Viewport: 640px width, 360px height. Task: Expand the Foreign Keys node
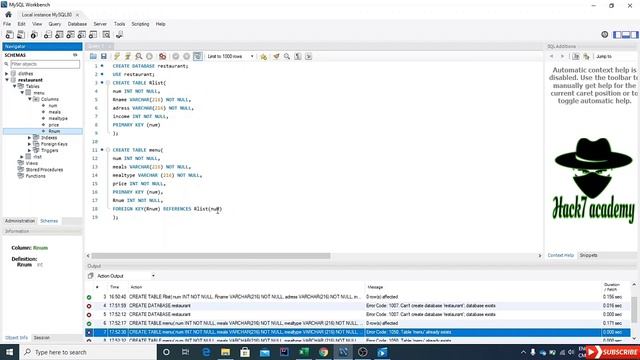point(29,144)
